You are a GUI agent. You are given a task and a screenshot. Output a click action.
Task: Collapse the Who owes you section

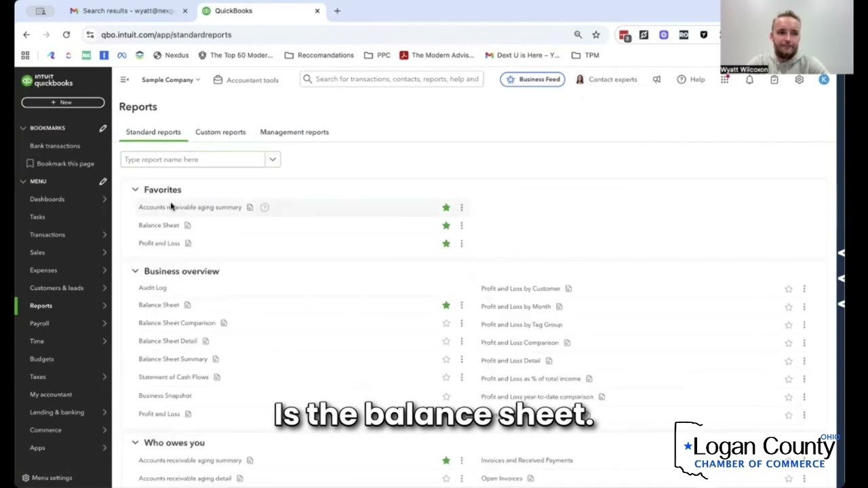pos(135,443)
